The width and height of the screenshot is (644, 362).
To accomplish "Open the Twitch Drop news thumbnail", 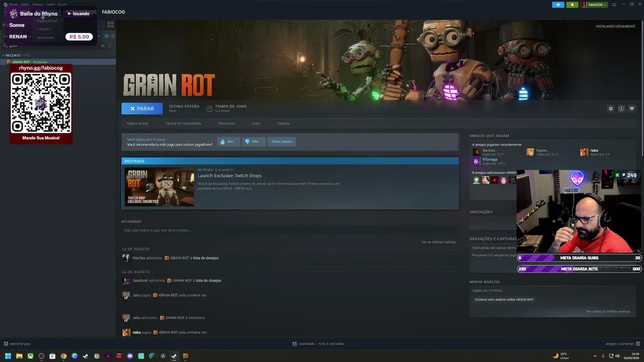I will click(x=159, y=187).
